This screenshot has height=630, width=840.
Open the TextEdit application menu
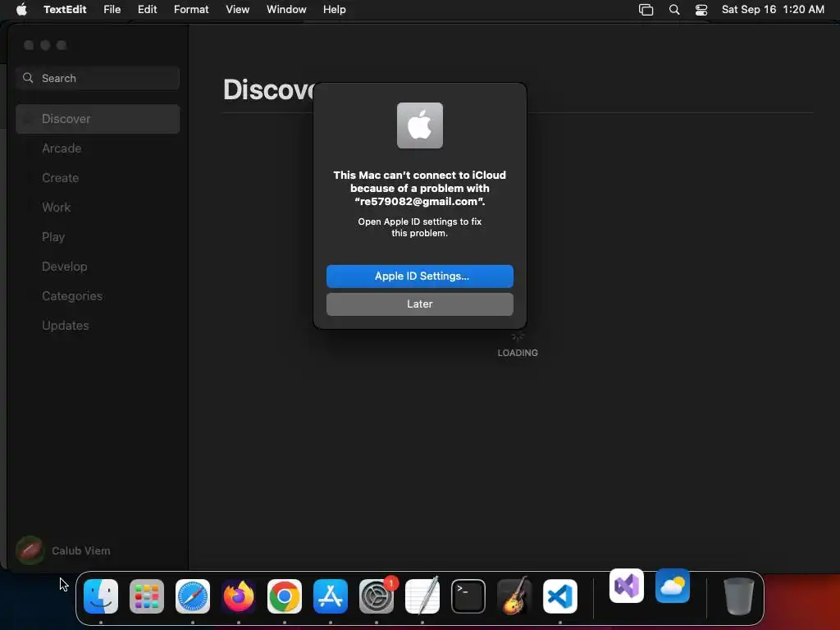[x=65, y=9]
